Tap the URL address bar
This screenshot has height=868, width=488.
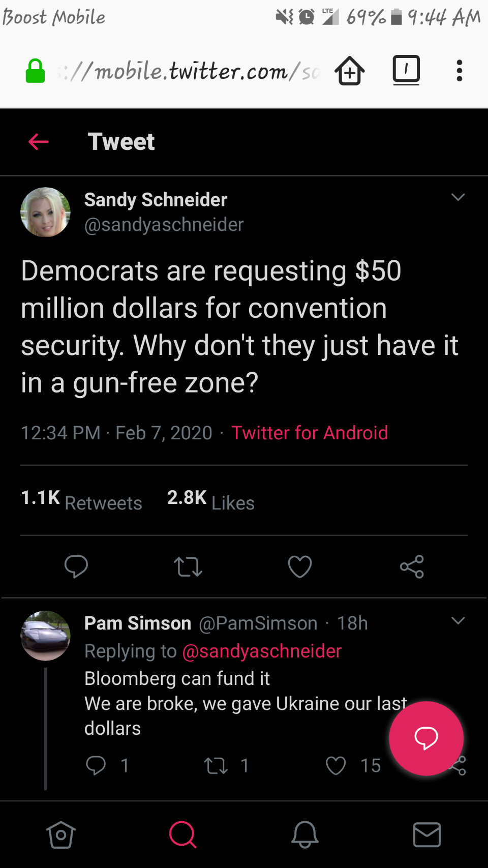tap(188, 71)
